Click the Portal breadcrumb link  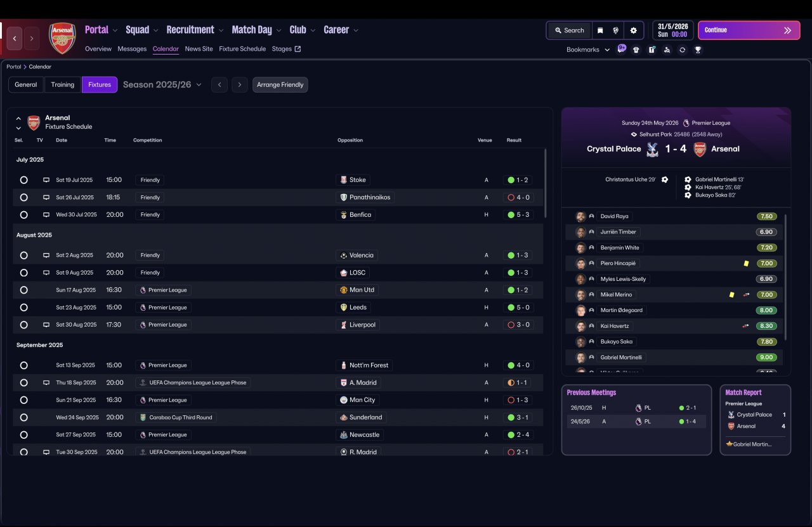click(x=14, y=67)
